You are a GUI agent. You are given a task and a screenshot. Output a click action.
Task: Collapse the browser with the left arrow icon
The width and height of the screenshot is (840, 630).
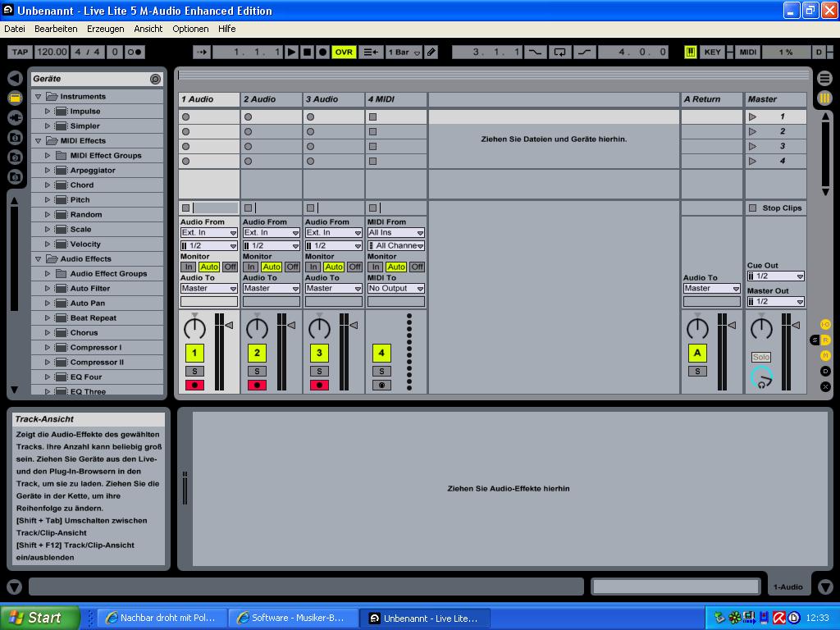[x=15, y=78]
